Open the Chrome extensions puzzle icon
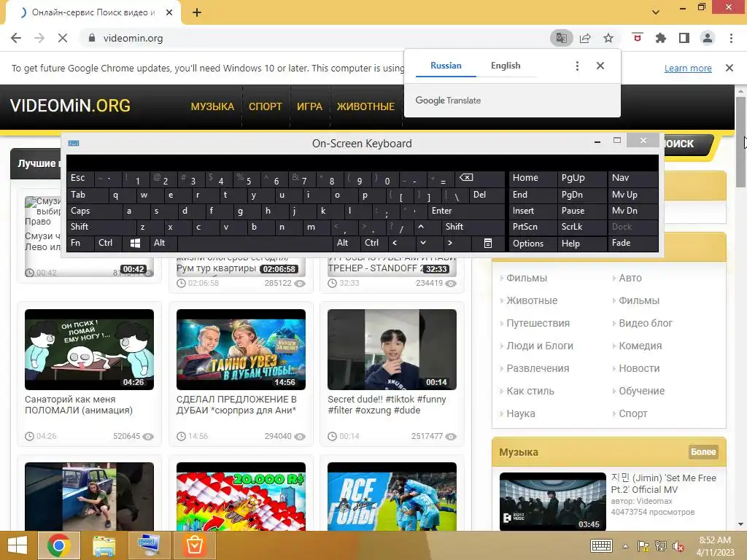 661,38
